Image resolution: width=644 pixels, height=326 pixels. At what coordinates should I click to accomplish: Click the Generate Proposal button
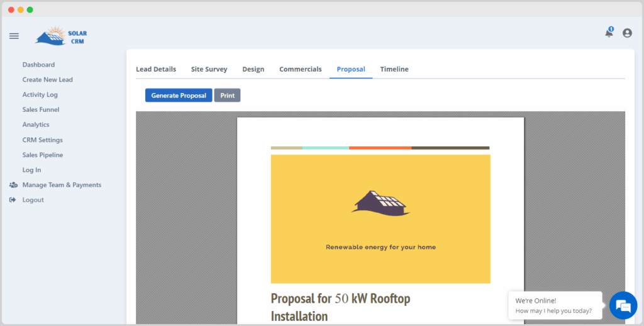[x=179, y=95]
